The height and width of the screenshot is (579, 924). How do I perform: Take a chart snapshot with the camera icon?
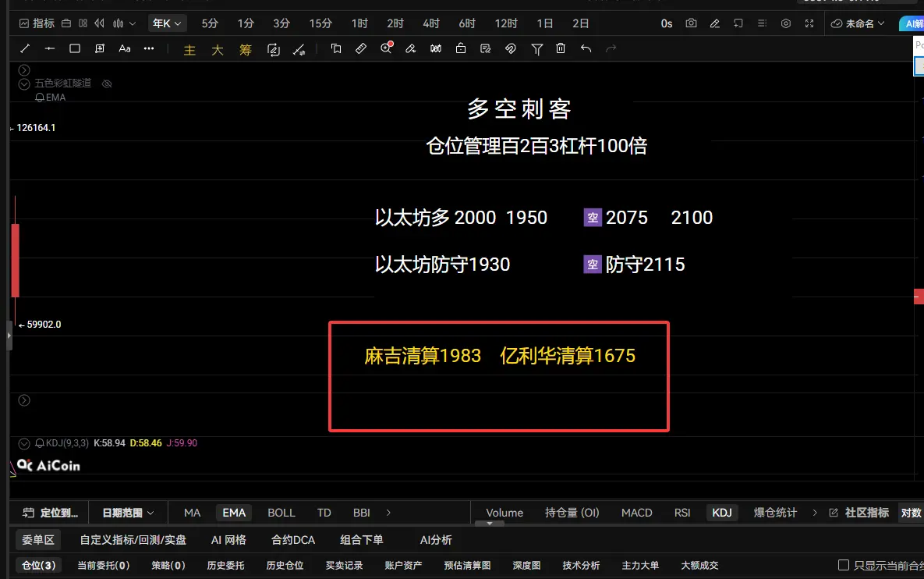click(691, 23)
